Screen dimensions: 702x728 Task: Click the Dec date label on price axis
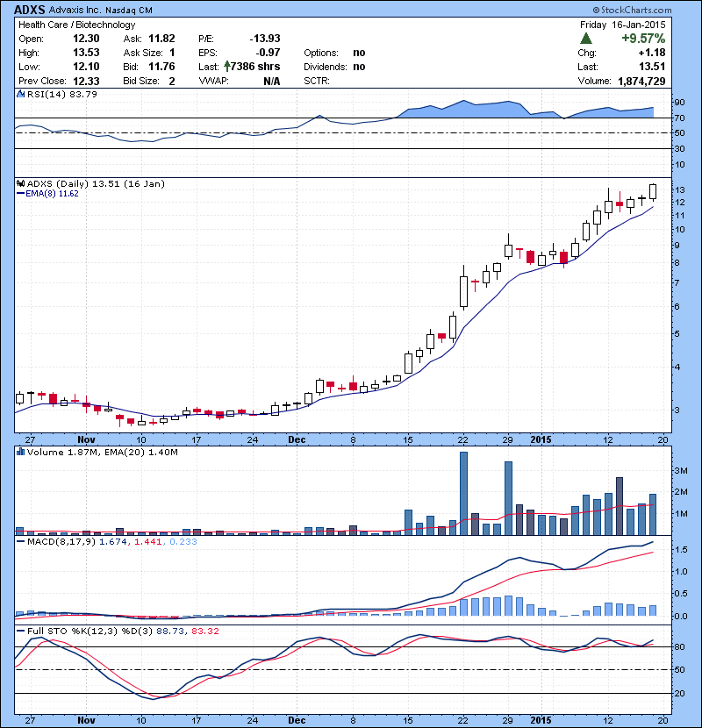point(296,439)
